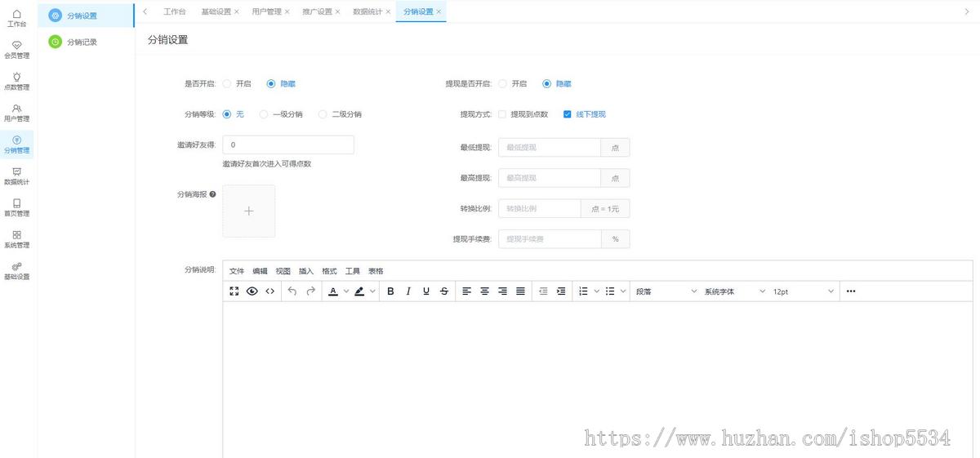The height and width of the screenshot is (458, 980).
Task: Select 隐藏 for 提现是否开启
Action: (557, 83)
